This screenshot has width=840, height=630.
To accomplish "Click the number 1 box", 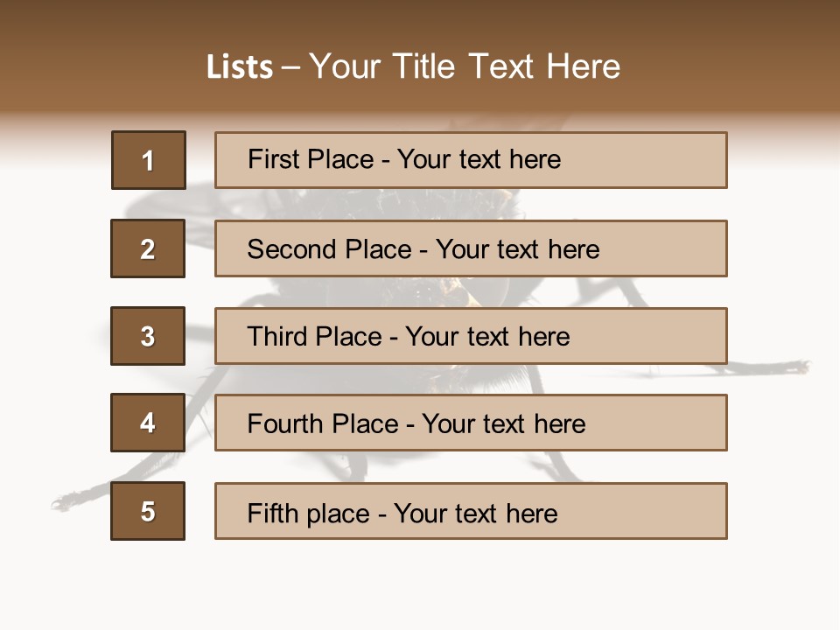I will [149, 160].
